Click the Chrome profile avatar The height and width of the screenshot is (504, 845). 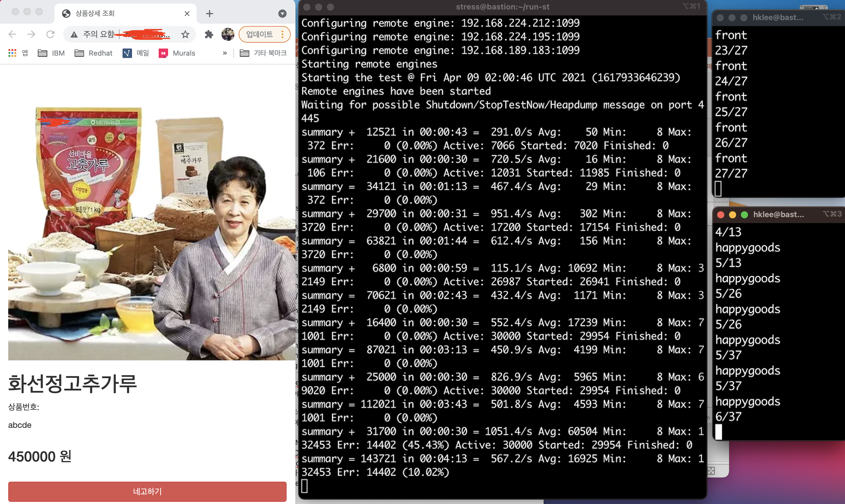coord(228,34)
